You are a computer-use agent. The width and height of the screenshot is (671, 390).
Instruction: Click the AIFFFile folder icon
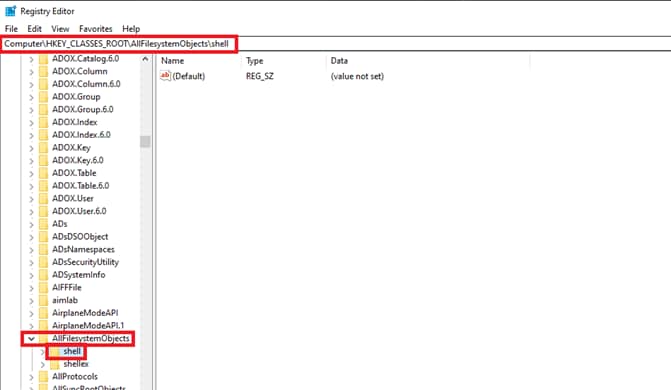pos(43,288)
